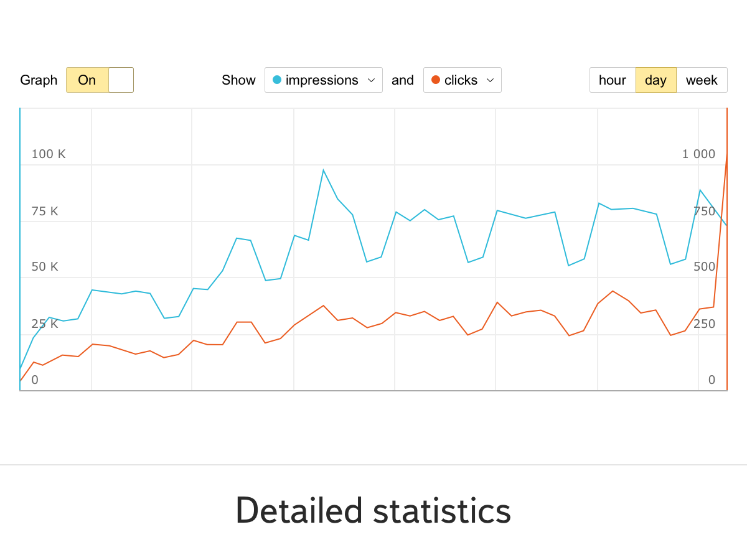Click the chevron arrow beside impressions
The height and width of the screenshot is (560, 747).
point(372,80)
